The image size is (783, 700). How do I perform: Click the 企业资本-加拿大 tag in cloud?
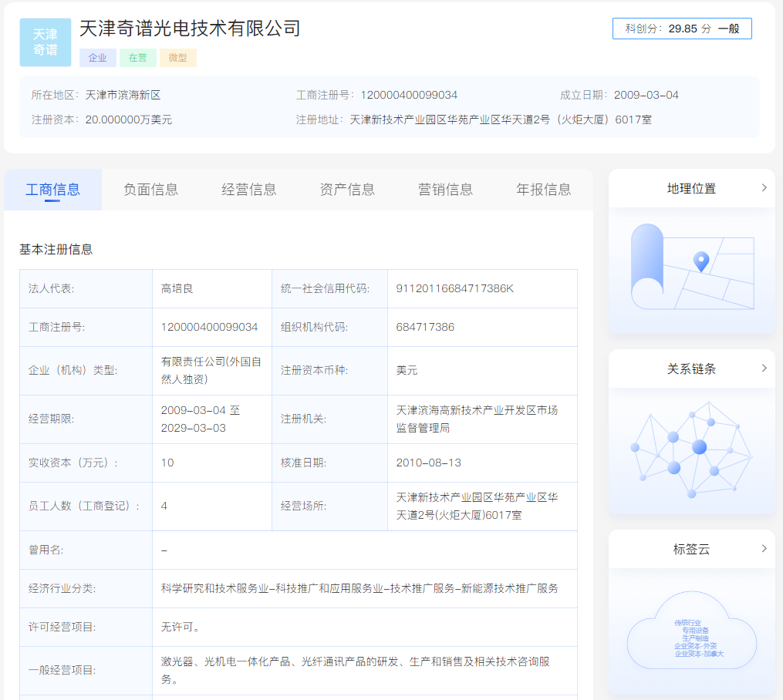click(x=699, y=654)
